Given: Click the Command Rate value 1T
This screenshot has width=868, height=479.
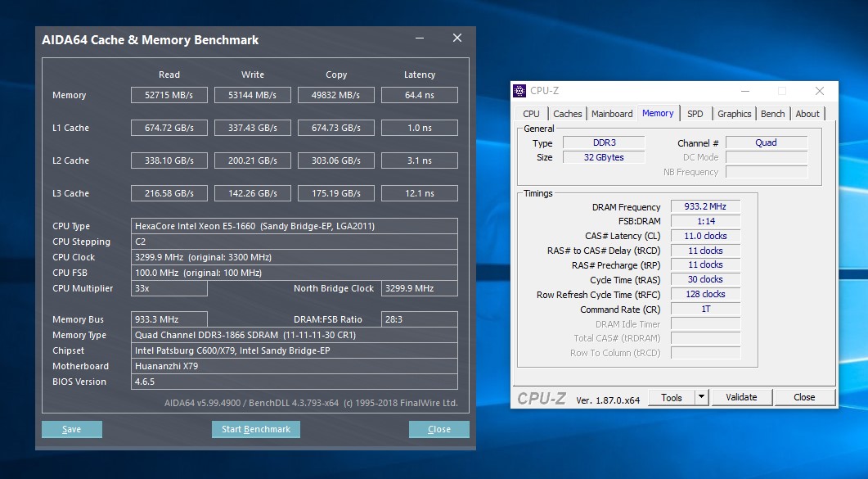Looking at the screenshot, I should coord(705,309).
